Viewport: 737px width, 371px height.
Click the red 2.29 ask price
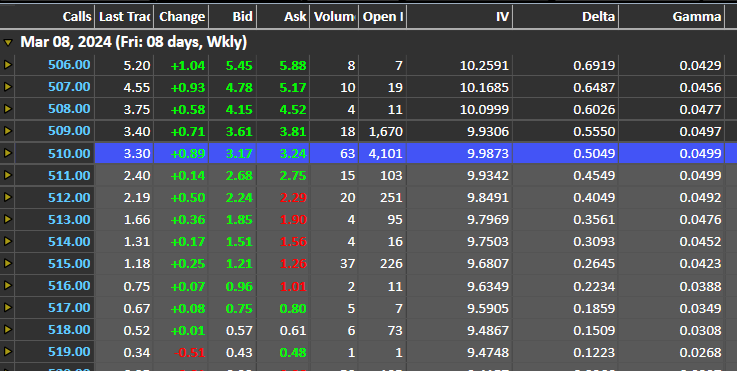[x=293, y=197]
